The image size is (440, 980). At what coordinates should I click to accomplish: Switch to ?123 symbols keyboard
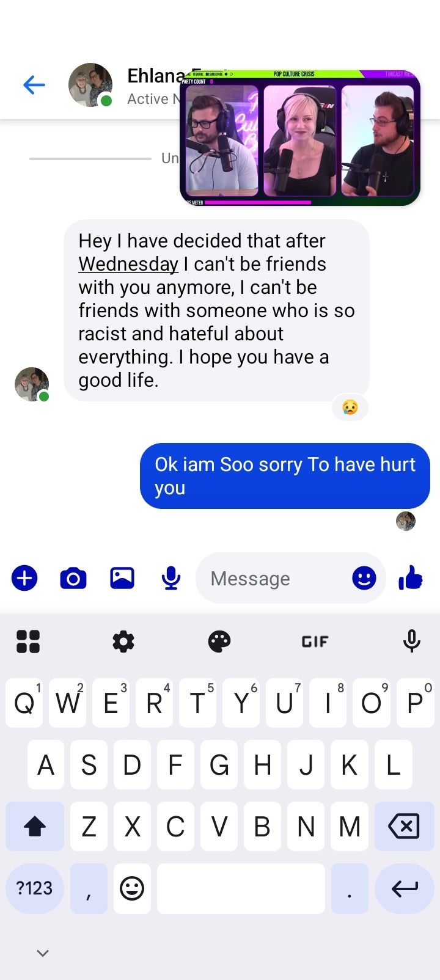[35, 888]
